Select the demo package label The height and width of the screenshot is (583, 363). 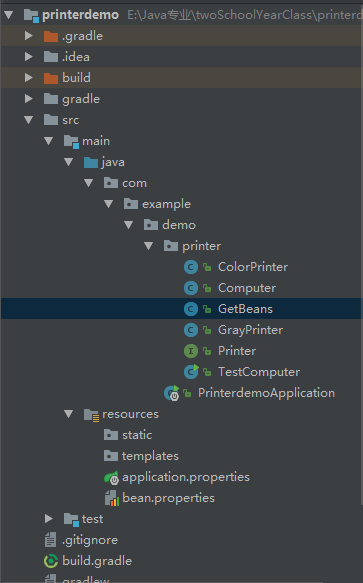[x=179, y=225]
